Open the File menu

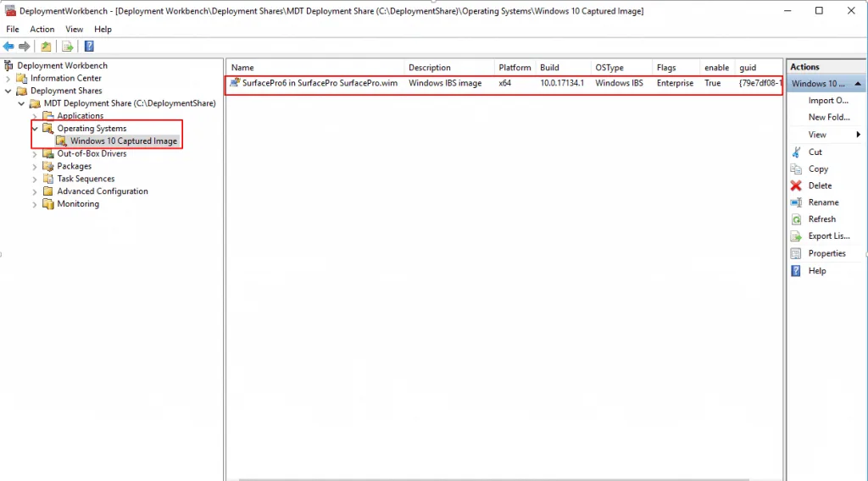point(12,30)
